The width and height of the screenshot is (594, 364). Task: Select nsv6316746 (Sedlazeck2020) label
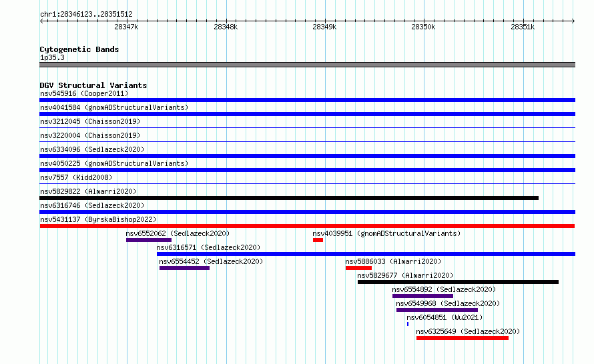click(92, 205)
